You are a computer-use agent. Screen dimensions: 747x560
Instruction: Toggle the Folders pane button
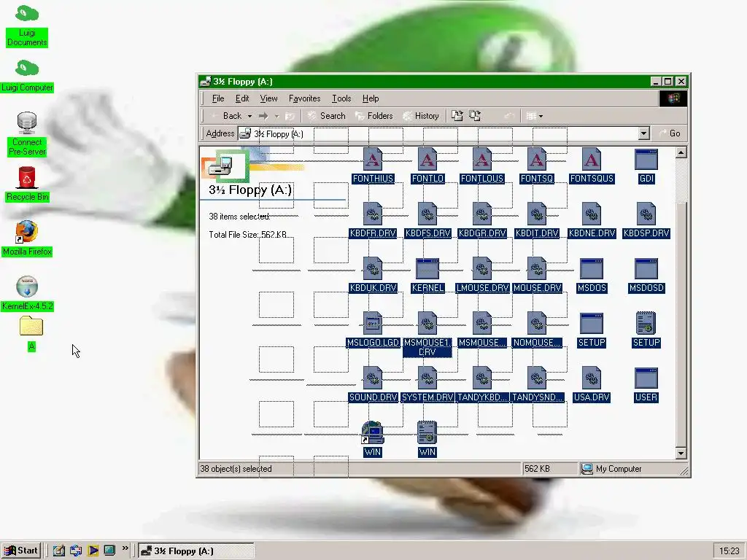[x=374, y=116]
